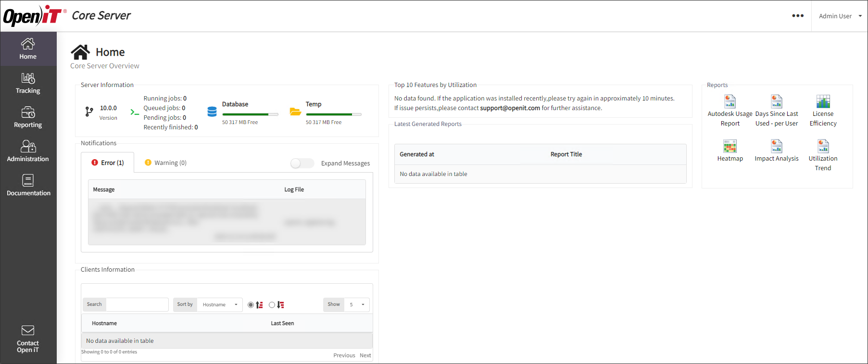Expand the Show entries count dropdown
Viewport: 868px width, 364px height.
357,305
